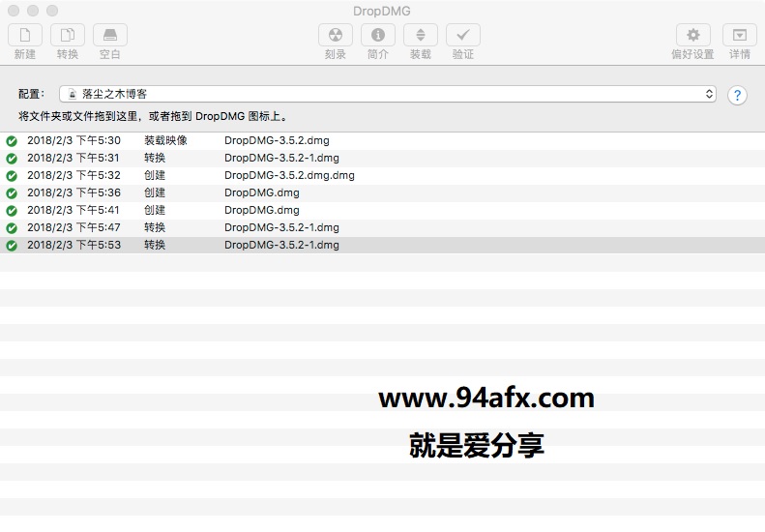
Task: Click the help question mark button
Action: coord(737,95)
